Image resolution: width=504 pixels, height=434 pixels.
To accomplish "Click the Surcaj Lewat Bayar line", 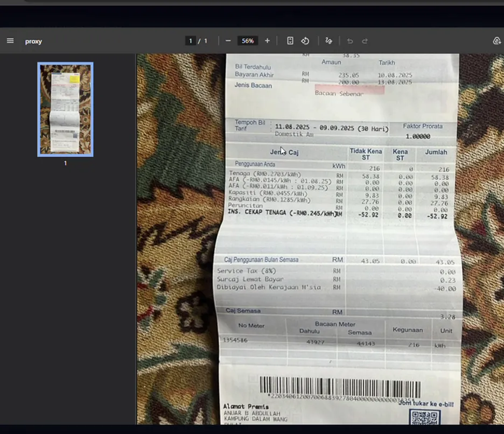I will (250, 279).
